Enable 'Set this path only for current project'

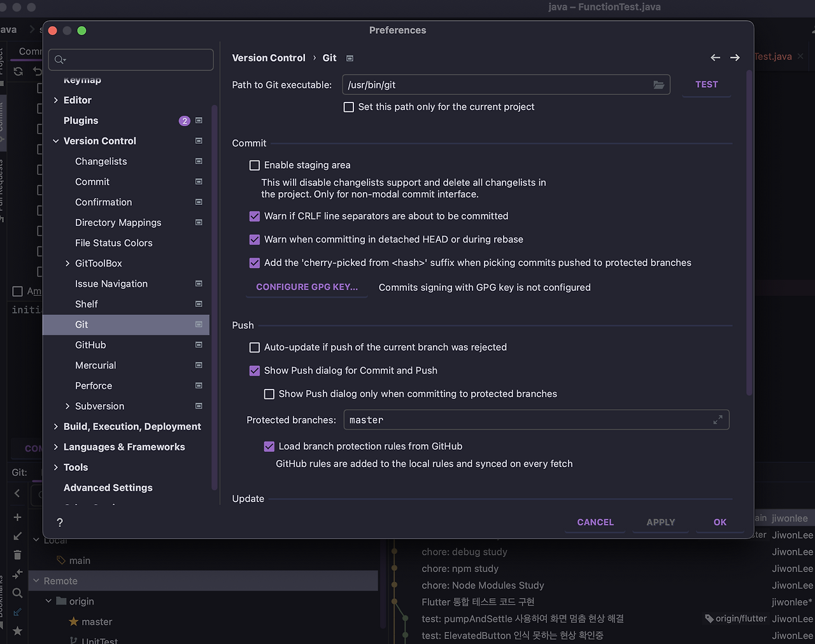point(349,107)
